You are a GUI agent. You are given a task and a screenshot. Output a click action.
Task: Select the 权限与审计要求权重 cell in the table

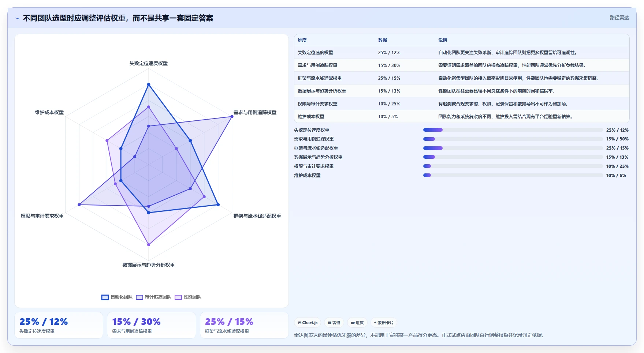click(x=317, y=104)
